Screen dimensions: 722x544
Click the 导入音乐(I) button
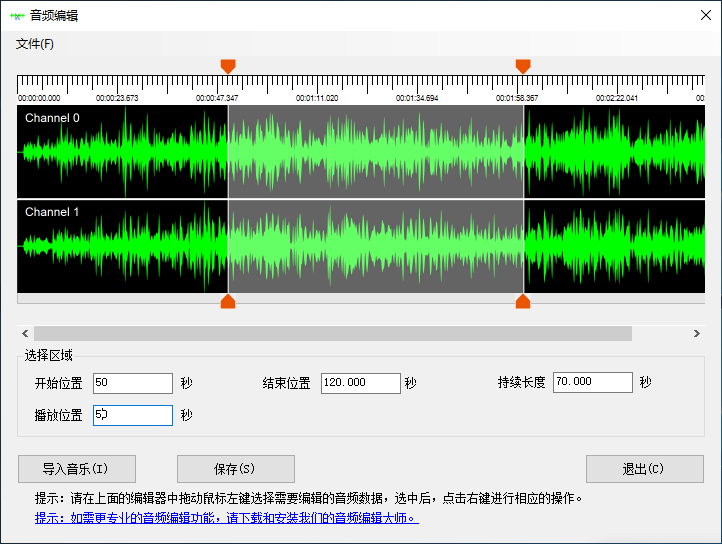coord(76,469)
